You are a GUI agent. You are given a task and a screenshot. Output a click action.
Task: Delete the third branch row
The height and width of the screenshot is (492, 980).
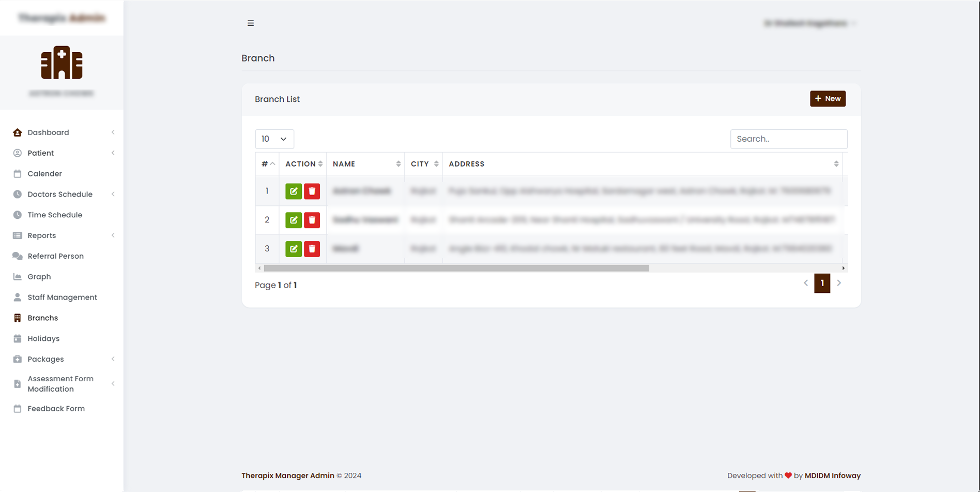pos(312,249)
